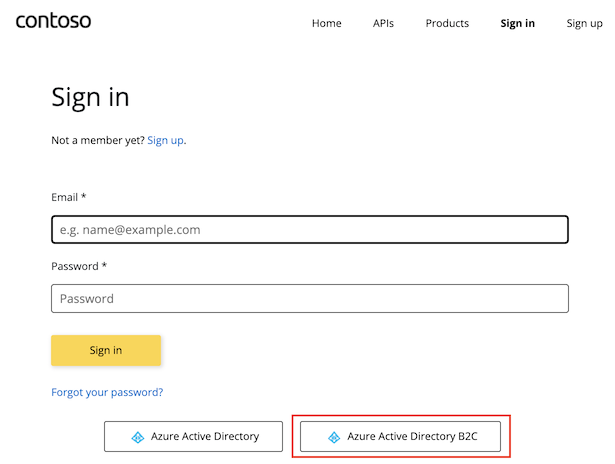The width and height of the screenshot is (615, 464).
Task: Go to the Products page
Action: pos(447,23)
